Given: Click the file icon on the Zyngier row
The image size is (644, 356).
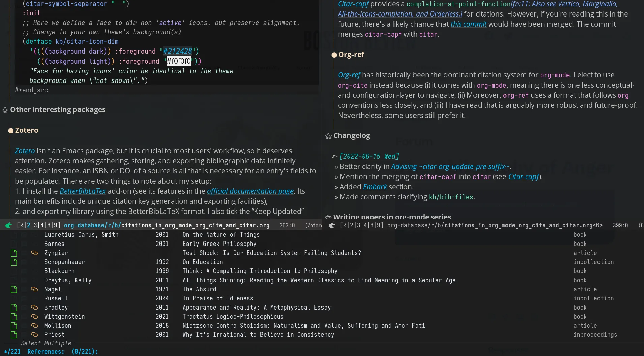Looking at the screenshot, I should (14, 253).
